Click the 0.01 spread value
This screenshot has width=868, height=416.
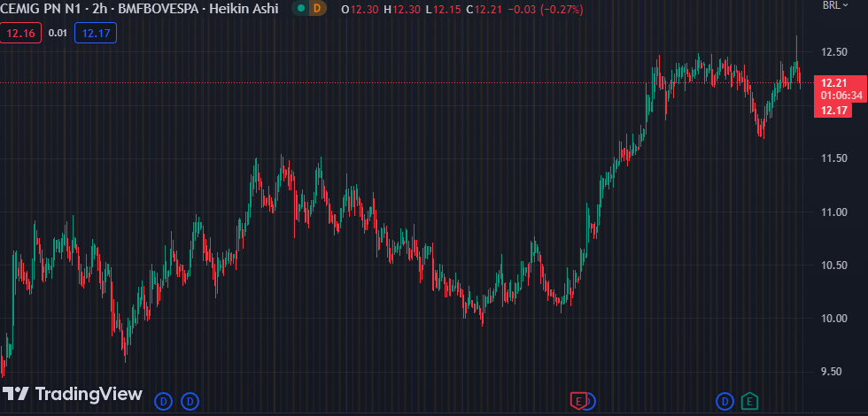[58, 34]
